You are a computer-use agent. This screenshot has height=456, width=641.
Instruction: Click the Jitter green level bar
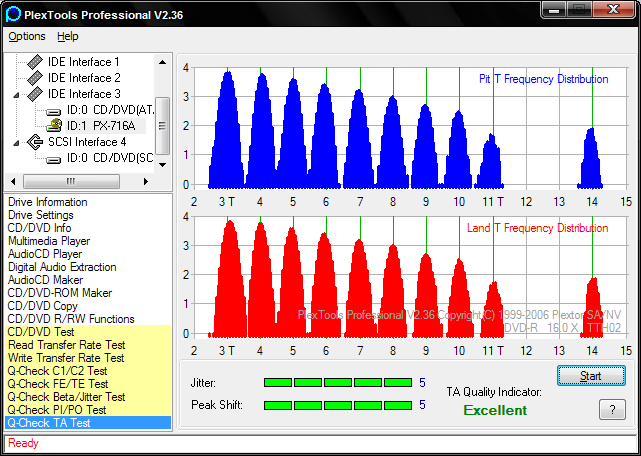338,383
